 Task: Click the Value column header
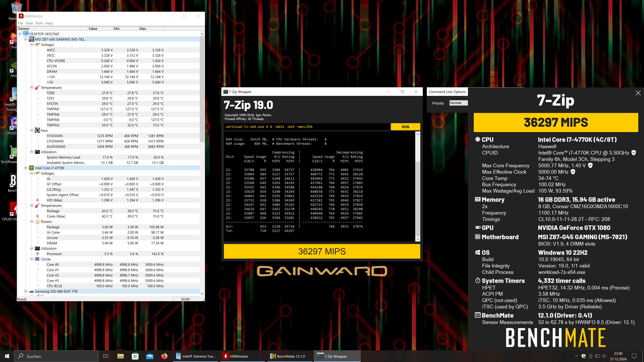[100, 28]
